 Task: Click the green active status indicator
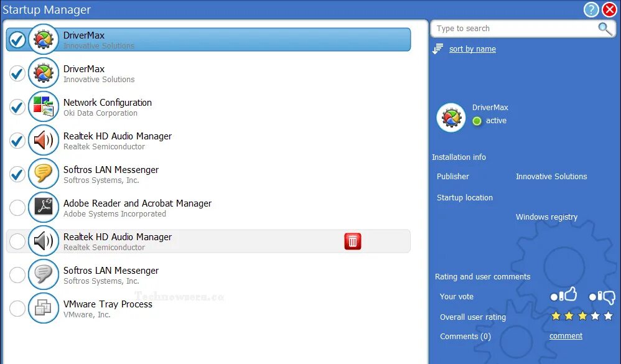pos(477,121)
